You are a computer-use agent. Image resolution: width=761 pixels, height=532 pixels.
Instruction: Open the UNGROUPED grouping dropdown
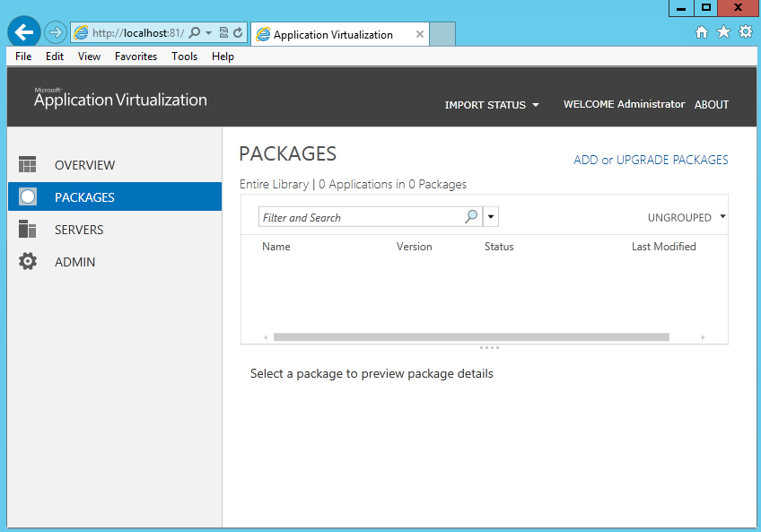pyautogui.click(x=687, y=217)
